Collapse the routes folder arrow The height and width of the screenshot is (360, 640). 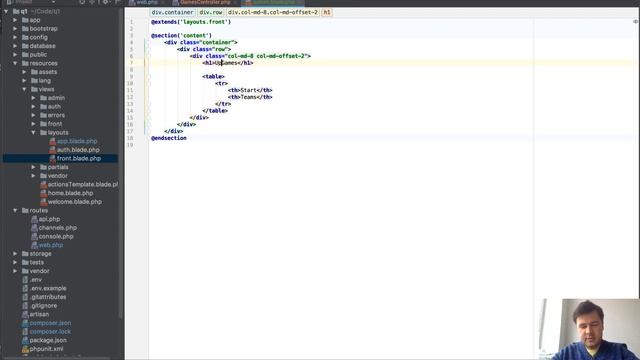click(15, 211)
